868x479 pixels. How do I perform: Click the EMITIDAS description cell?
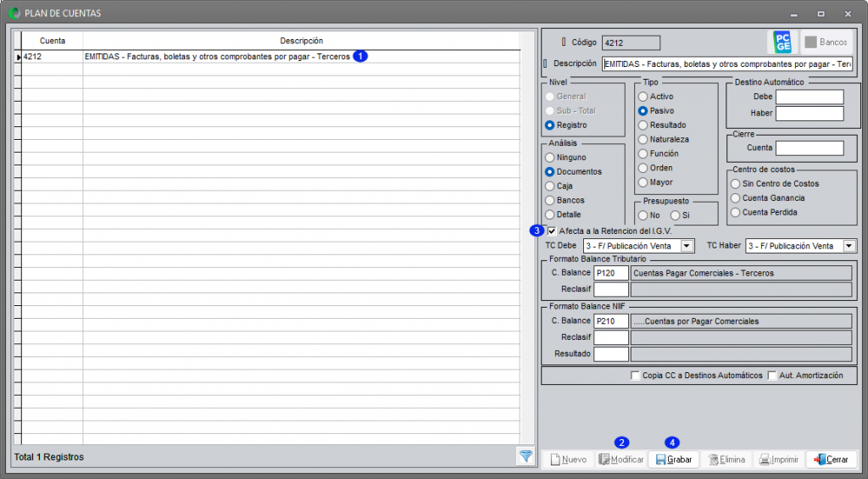301,57
